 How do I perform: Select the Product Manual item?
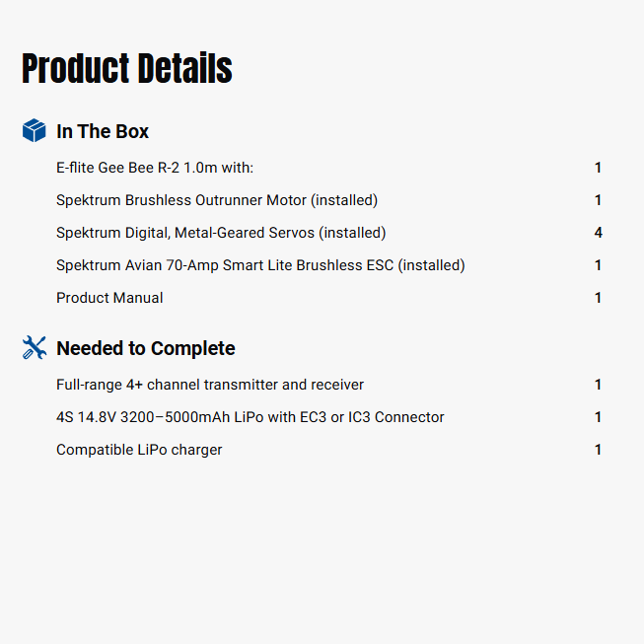(109, 298)
